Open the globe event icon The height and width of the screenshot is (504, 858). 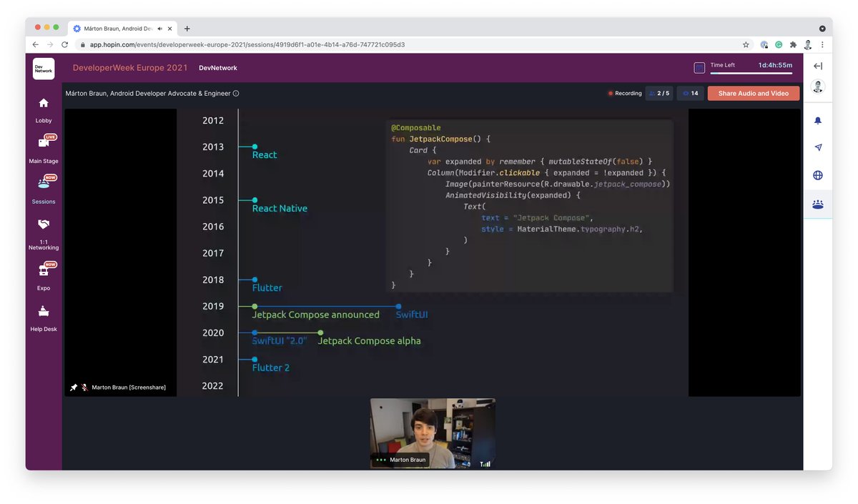pos(818,175)
